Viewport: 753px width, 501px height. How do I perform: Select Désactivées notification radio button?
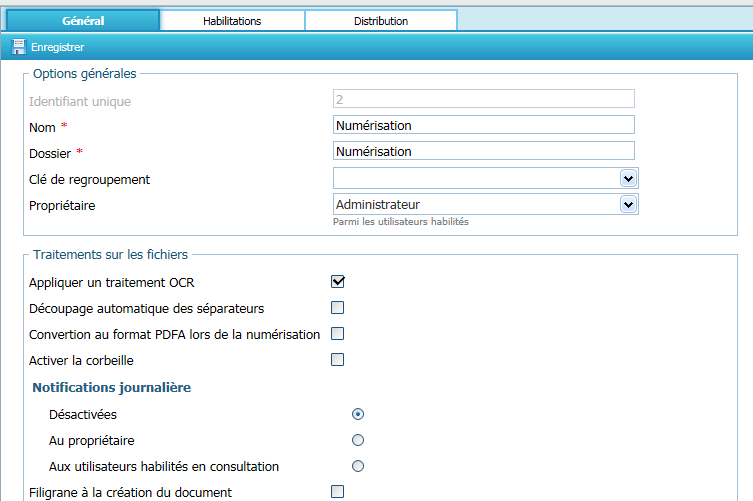[358, 414]
